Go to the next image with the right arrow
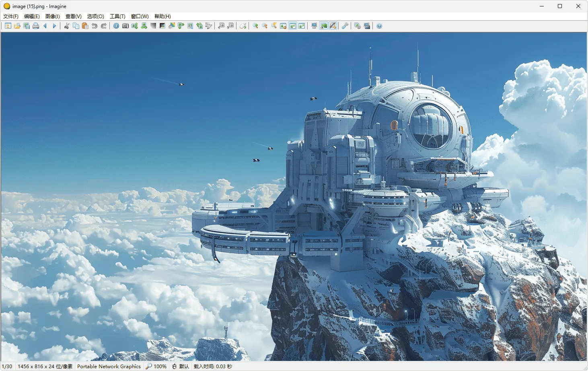The width and height of the screenshot is (588, 371). (54, 26)
